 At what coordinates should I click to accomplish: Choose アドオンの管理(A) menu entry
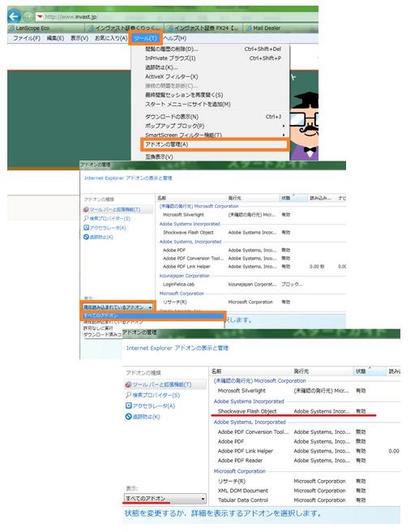click(214, 144)
